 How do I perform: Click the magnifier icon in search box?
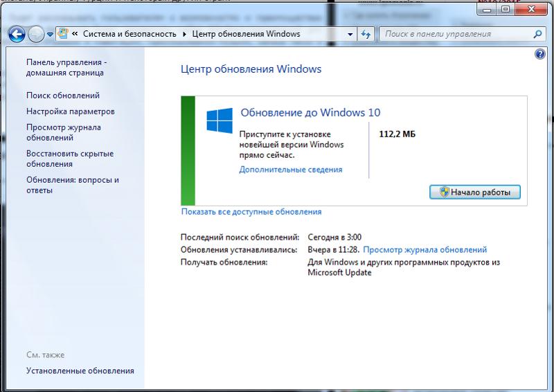pos(537,35)
